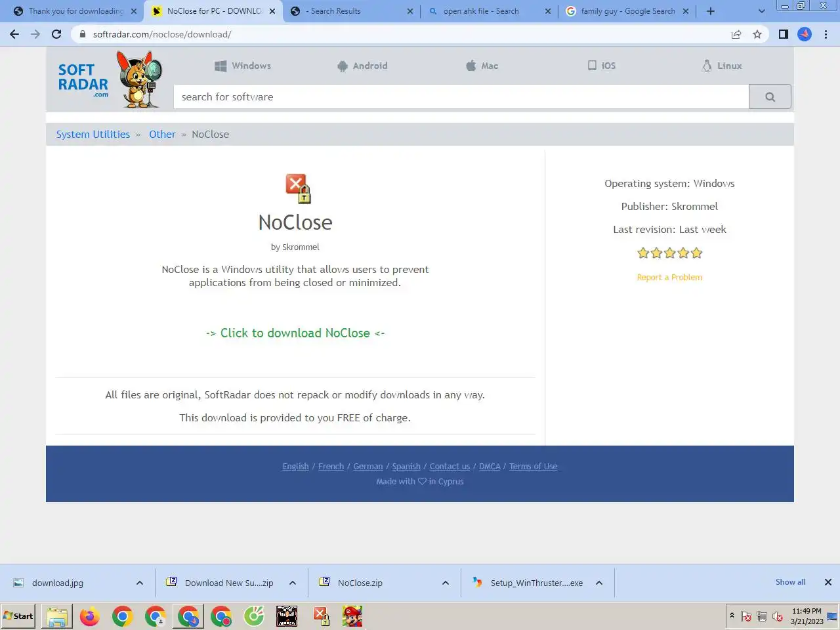
Task: Click the address bar URL
Action: [x=162, y=34]
